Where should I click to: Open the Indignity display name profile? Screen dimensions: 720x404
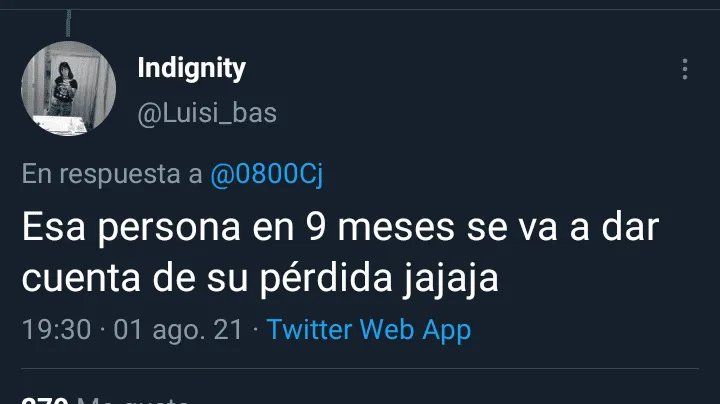point(191,69)
